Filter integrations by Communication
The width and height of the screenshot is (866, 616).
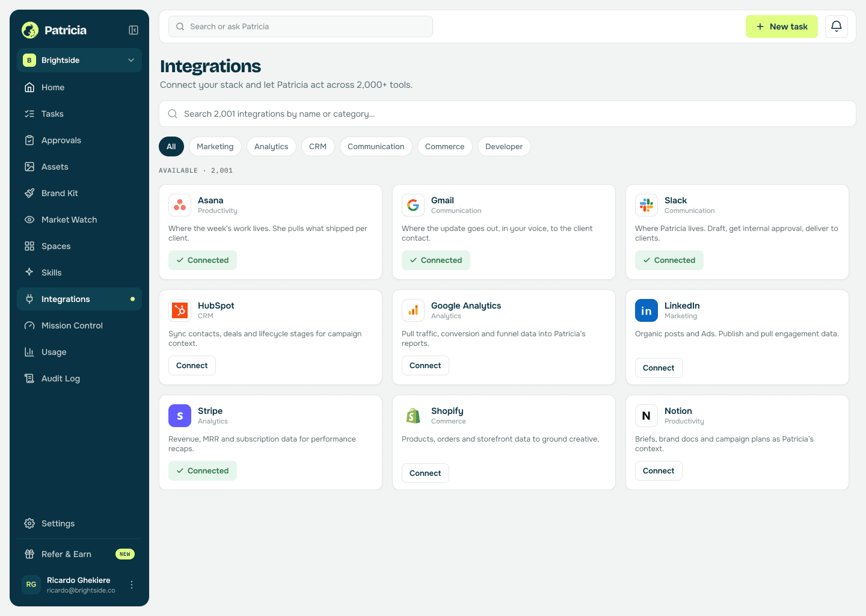click(x=376, y=147)
